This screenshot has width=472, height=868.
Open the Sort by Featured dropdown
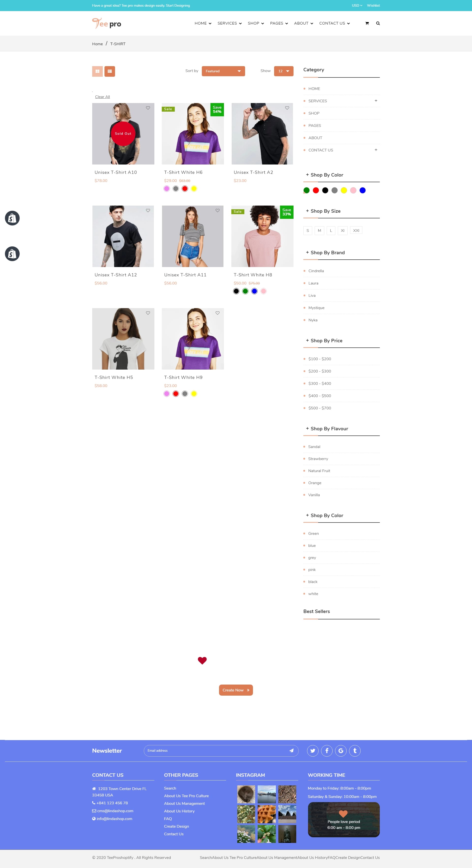click(x=223, y=71)
